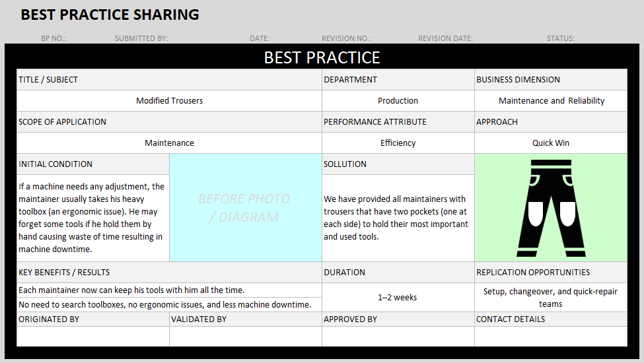
Task: Select the STATUS header label
Action: tap(560, 38)
